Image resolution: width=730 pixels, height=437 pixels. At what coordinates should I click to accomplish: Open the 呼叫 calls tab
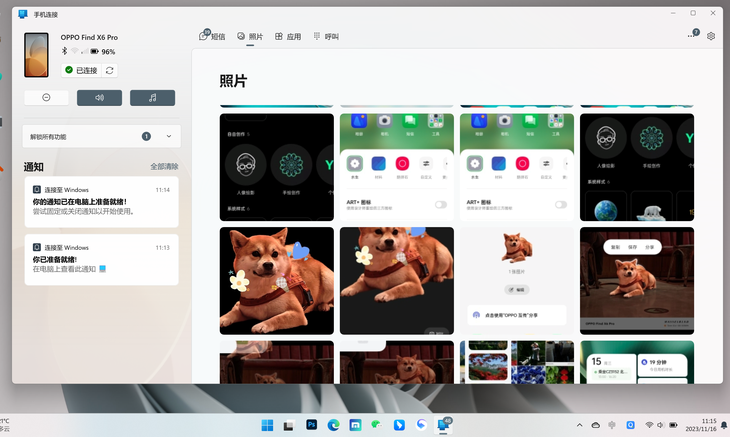325,37
